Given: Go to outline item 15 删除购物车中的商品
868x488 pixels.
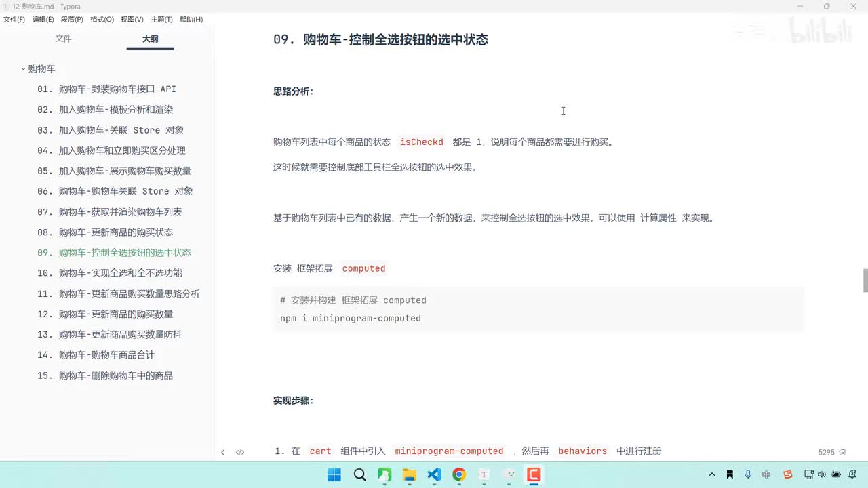Looking at the screenshot, I should click(x=105, y=375).
